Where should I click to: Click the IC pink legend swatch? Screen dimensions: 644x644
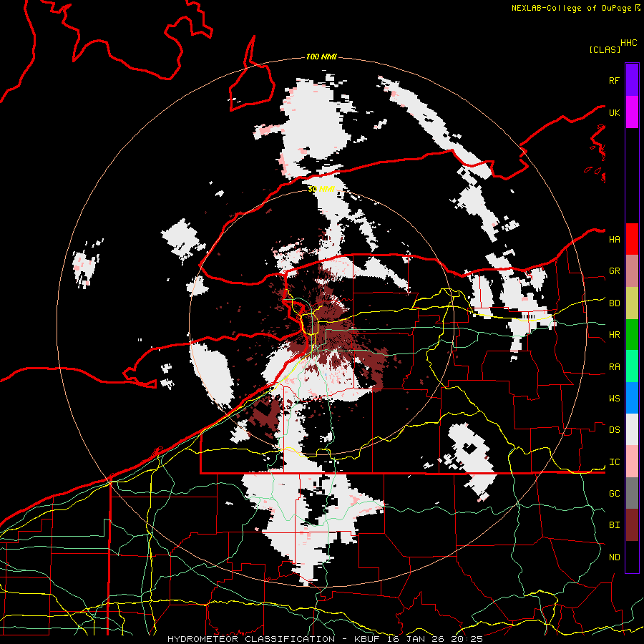click(632, 462)
